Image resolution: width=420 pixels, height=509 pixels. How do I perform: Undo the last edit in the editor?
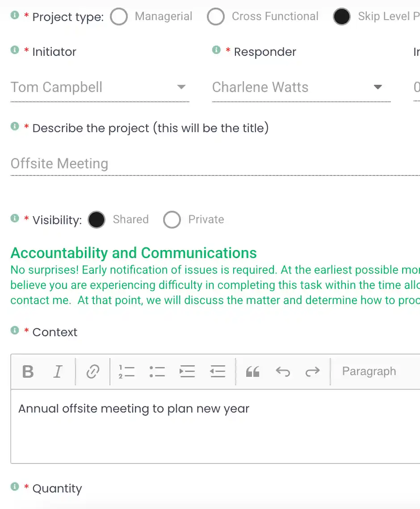(283, 371)
